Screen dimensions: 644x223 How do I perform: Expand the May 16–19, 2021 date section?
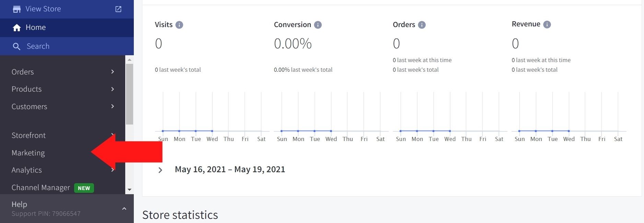[160, 170]
